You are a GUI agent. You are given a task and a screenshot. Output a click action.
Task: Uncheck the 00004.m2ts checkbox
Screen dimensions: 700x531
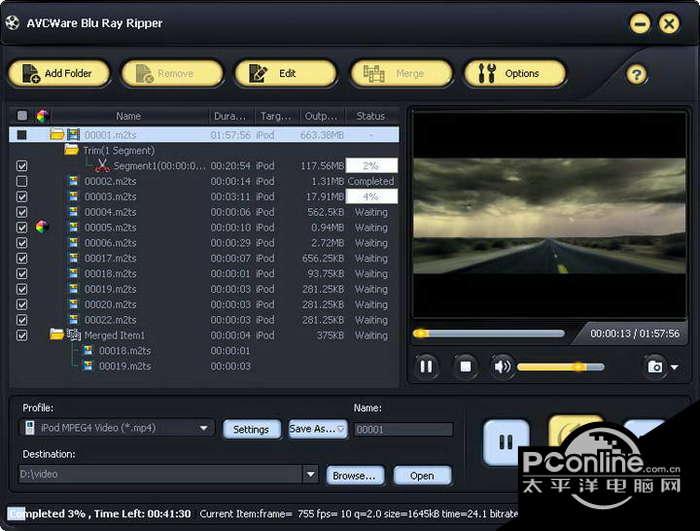click(21, 212)
